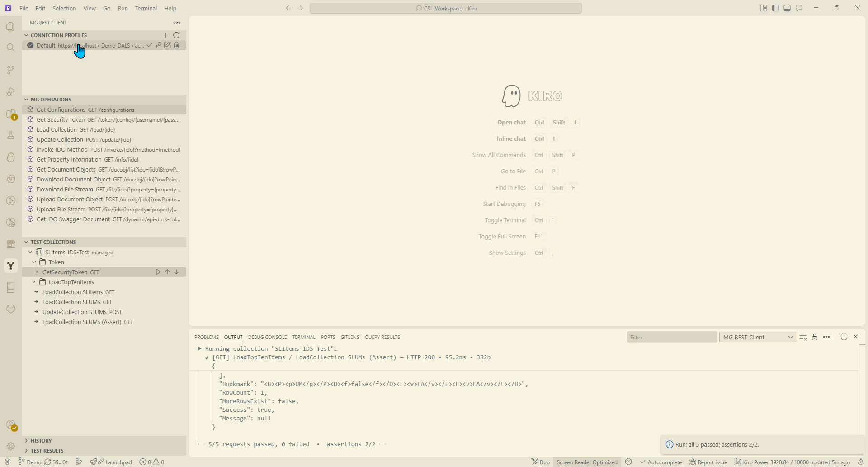
Task: Toggle Autocomplete in status bar
Action: [x=660, y=462]
